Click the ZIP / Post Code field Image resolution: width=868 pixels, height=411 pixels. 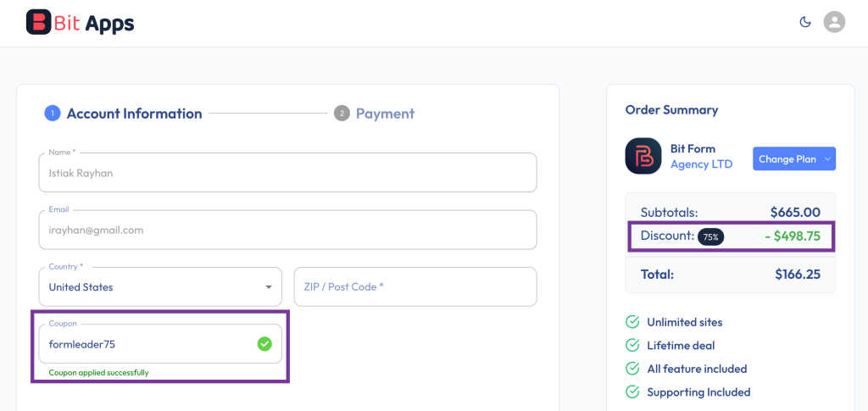[415, 287]
